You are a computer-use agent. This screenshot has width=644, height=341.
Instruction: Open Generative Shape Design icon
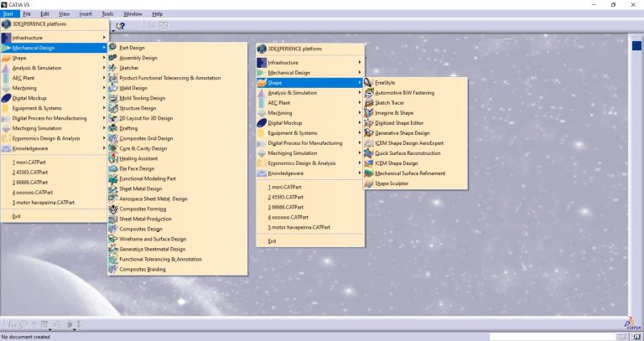tap(368, 133)
